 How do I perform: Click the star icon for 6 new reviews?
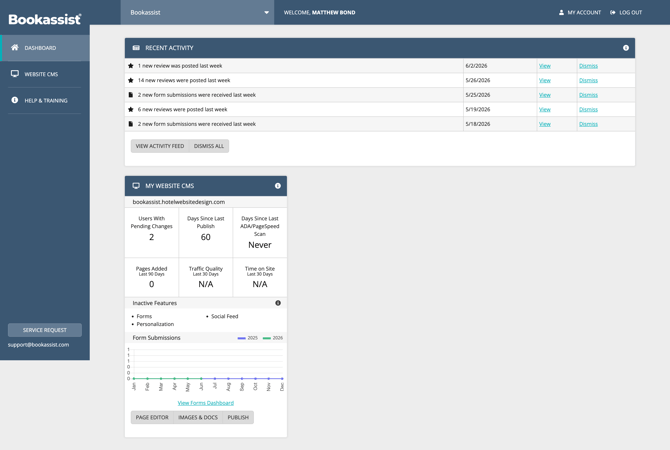[x=131, y=109]
